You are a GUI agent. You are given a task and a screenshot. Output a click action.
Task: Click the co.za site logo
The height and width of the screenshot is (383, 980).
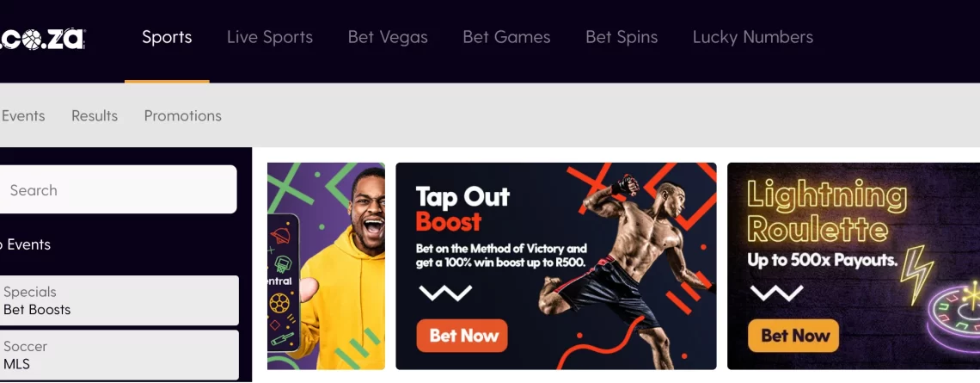[x=42, y=39]
